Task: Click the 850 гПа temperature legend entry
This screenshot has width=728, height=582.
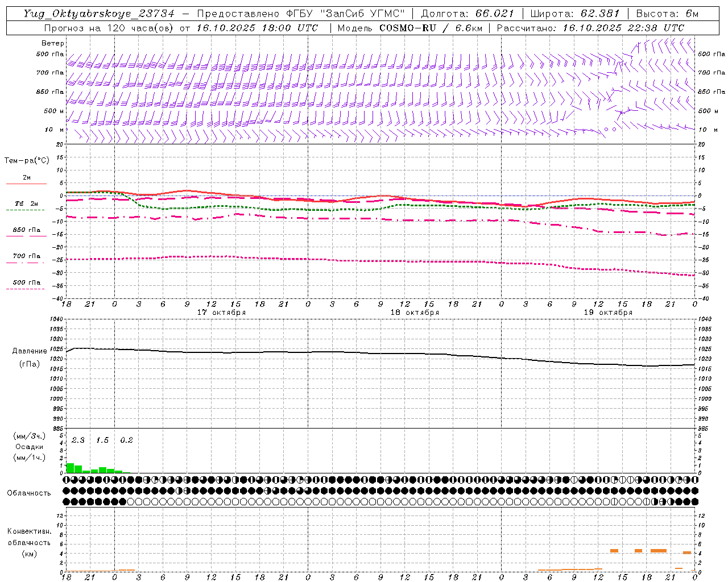Action: 26,230
